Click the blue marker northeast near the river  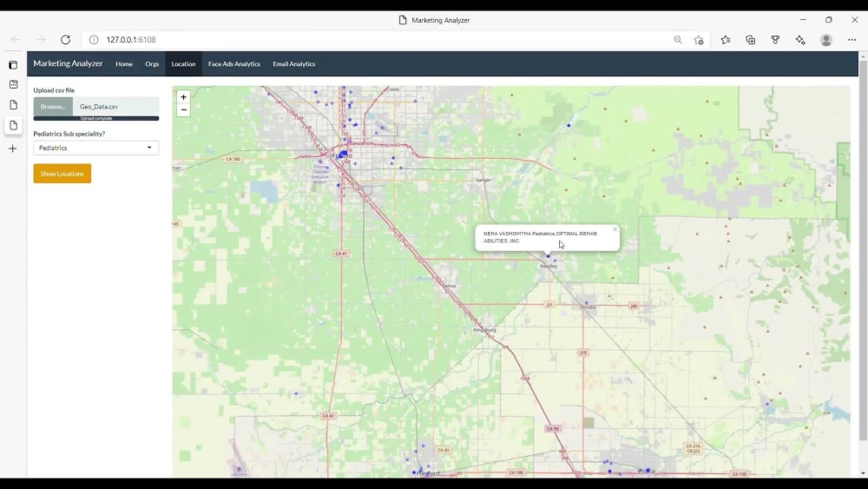[x=569, y=125]
